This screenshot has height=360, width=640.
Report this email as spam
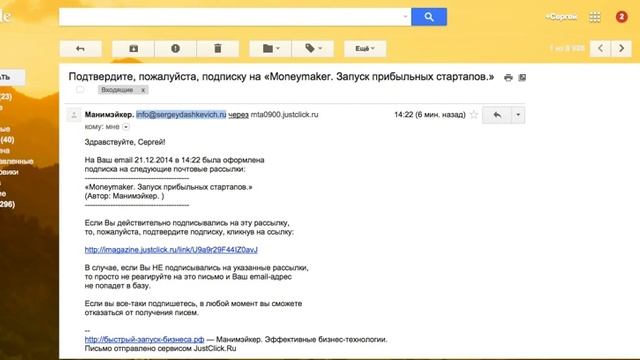(176, 49)
